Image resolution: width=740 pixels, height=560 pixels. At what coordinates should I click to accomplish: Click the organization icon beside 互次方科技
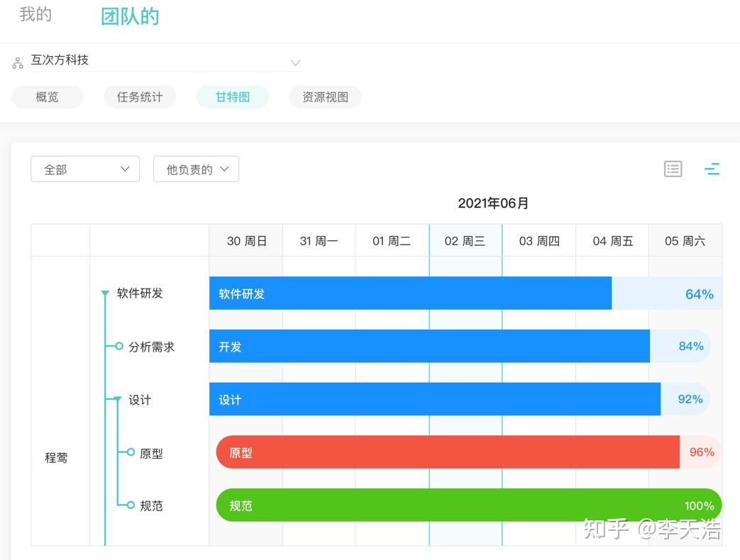[18, 62]
